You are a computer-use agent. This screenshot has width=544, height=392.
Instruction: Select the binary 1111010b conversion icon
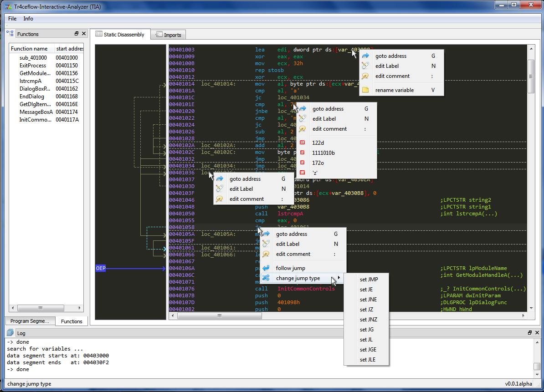coord(303,153)
